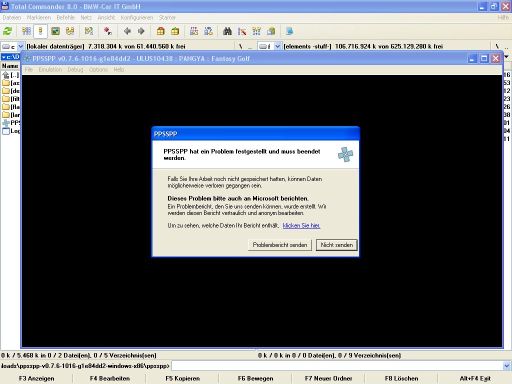
Task: Click Problembericht senden button
Action: point(280,245)
